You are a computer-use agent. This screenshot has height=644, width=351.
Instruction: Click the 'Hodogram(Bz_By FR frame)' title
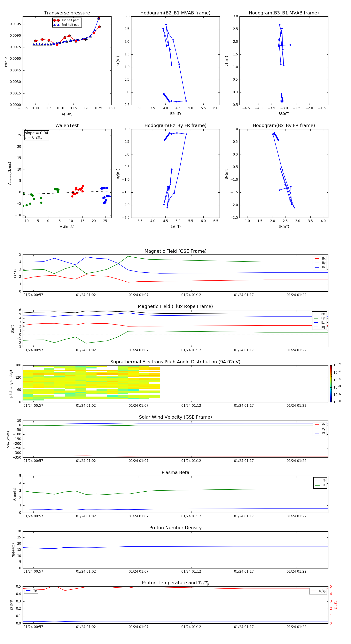click(x=175, y=125)
